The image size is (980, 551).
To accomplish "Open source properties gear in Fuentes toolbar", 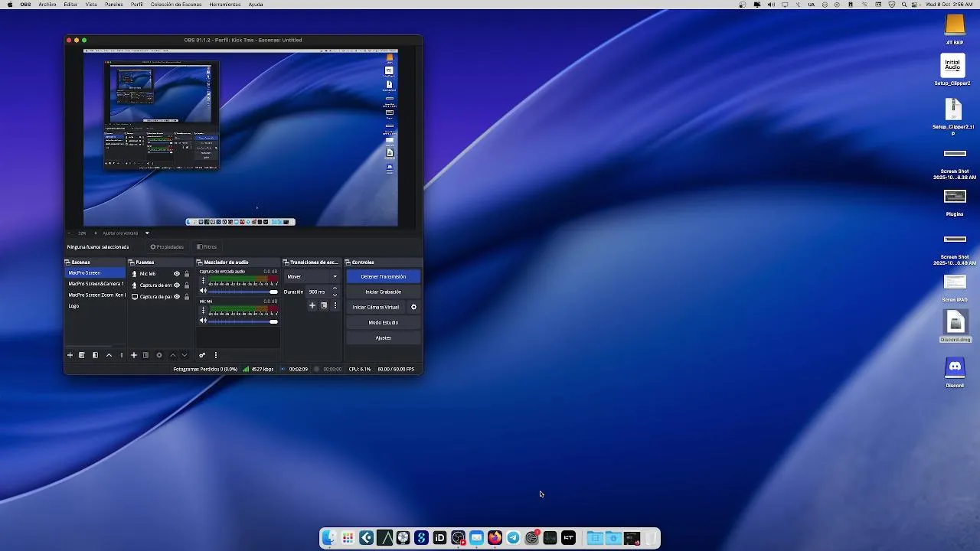I will point(159,355).
